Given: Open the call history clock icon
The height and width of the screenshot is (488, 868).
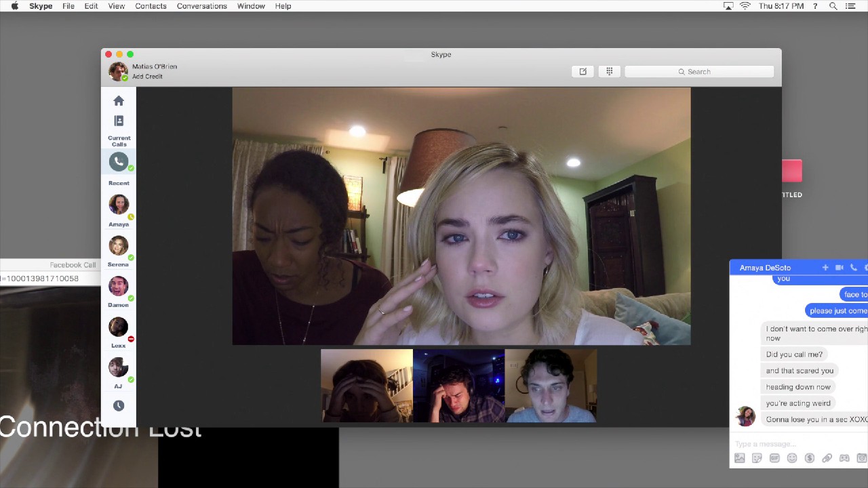Looking at the screenshot, I should [x=119, y=405].
